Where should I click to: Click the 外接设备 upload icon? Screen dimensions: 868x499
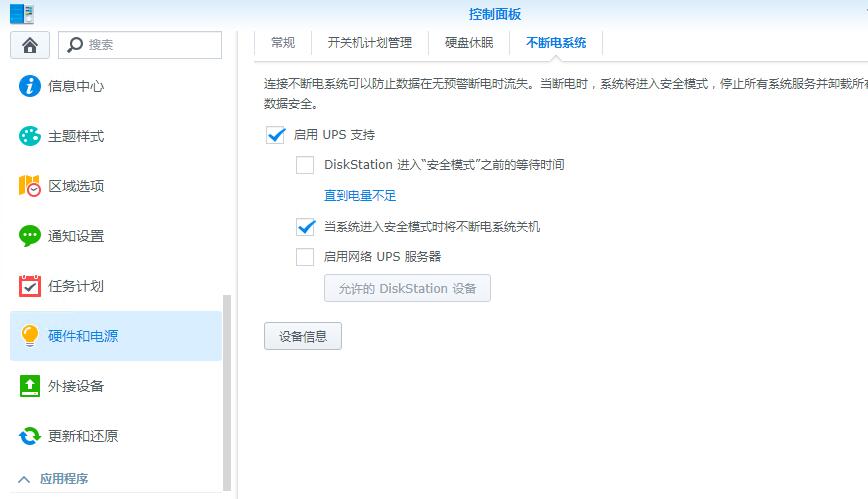pos(30,386)
